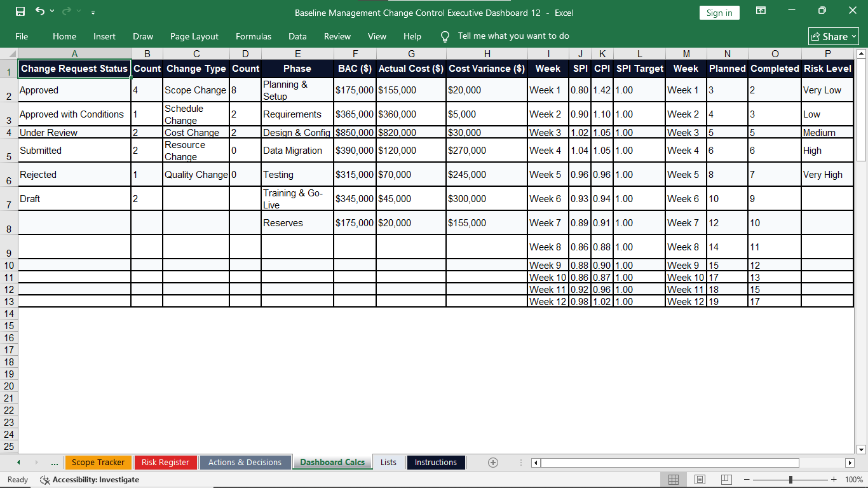Open the Customize Quick Access Toolbar dropdown
The image size is (868, 488).
click(93, 12)
